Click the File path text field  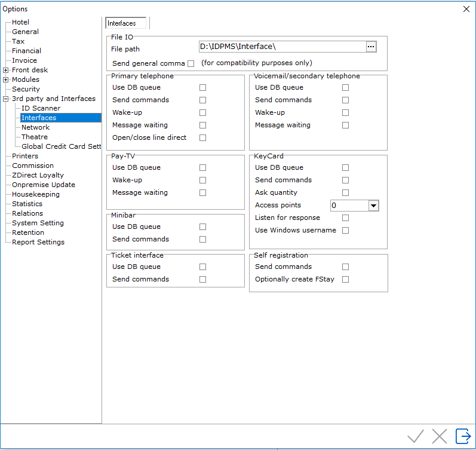pyautogui.click(x=281, y=47)
